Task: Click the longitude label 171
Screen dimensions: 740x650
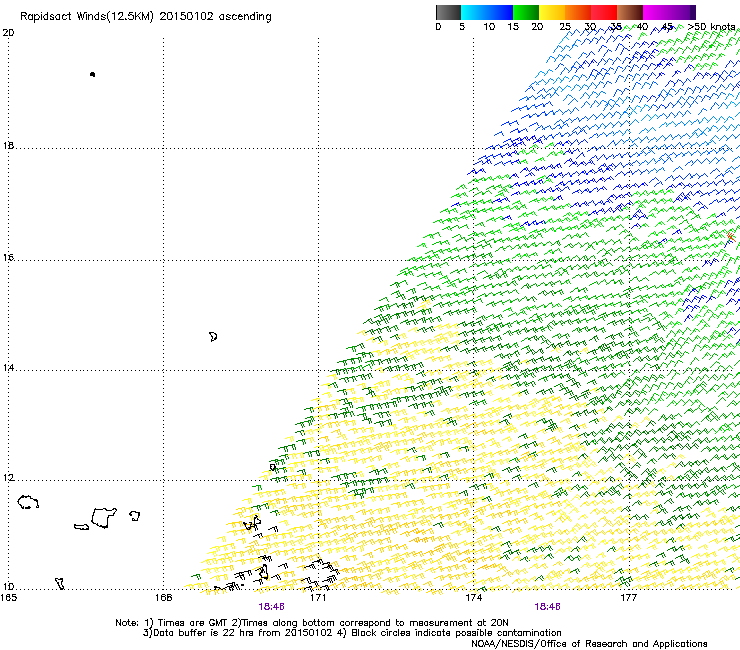Action: (318, 598)
